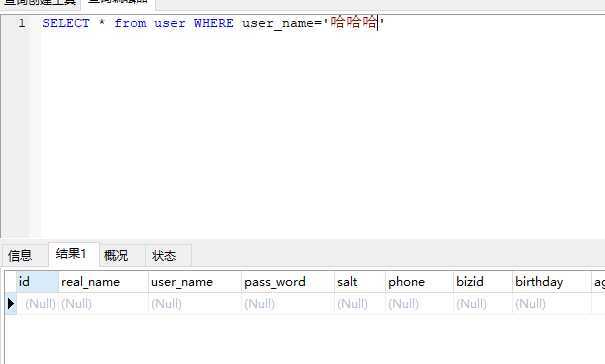Image resolution: width=605 pixels, height=364 pixels.
Task: Click the id column header
Action: [x=37, y=282]
